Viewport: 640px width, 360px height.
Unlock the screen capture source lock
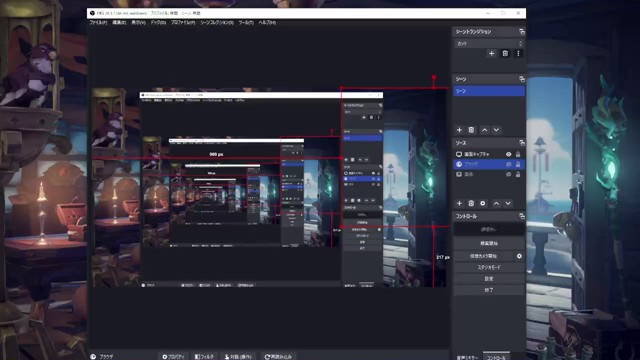pos(518,154)
